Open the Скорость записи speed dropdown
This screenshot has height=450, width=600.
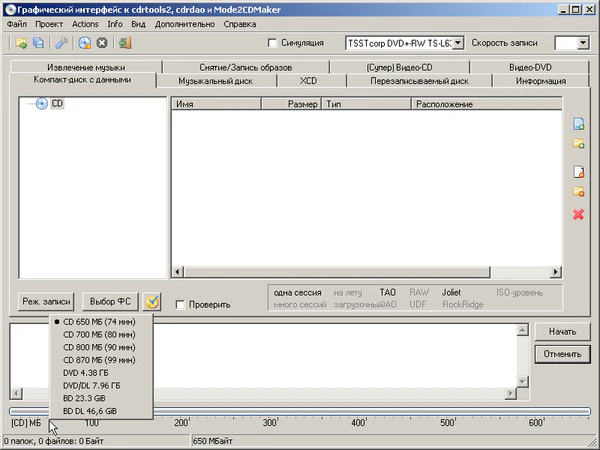(x=583, y=44)
